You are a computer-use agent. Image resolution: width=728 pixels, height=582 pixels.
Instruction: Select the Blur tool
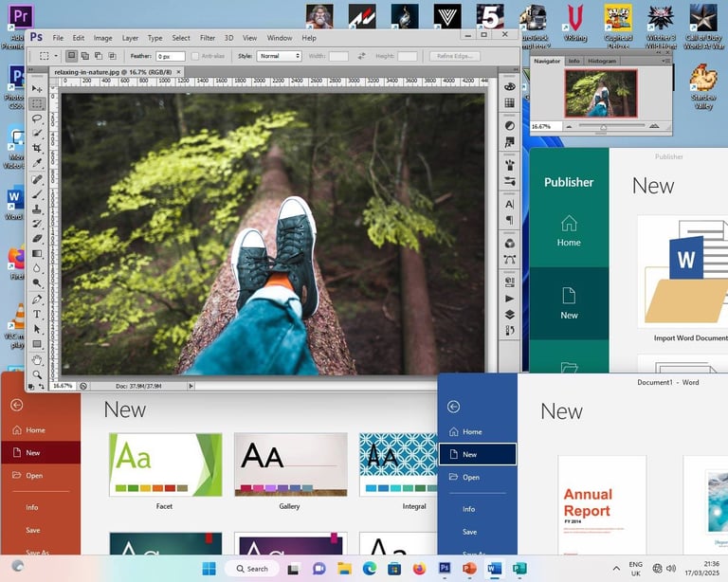click(37, 268)
